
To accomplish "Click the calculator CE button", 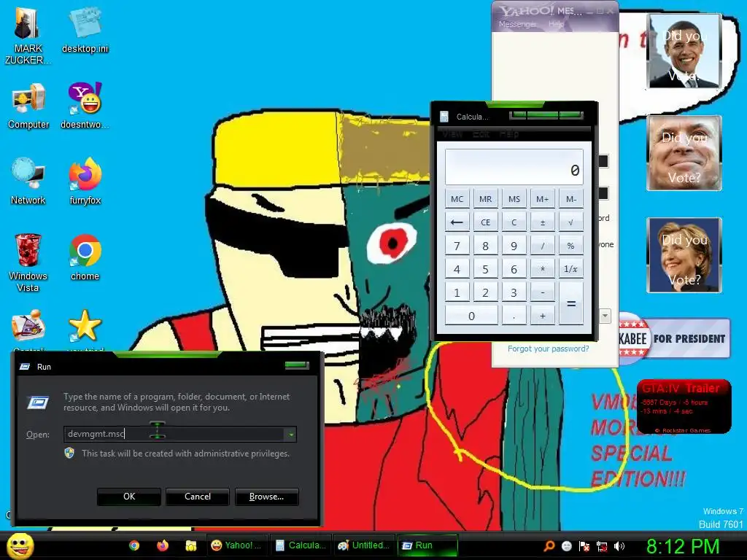I will tap(485, 222).
